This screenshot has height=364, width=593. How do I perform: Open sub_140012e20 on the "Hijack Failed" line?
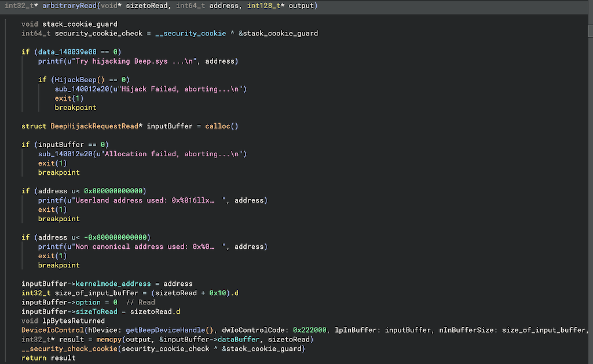pyautogui.click(x=82, y=89)
